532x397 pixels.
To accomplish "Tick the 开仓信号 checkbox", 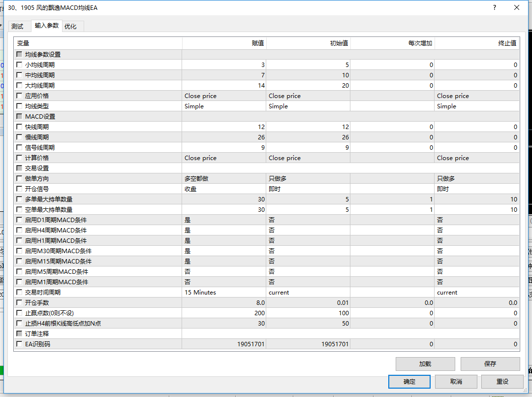I will 19,189.
